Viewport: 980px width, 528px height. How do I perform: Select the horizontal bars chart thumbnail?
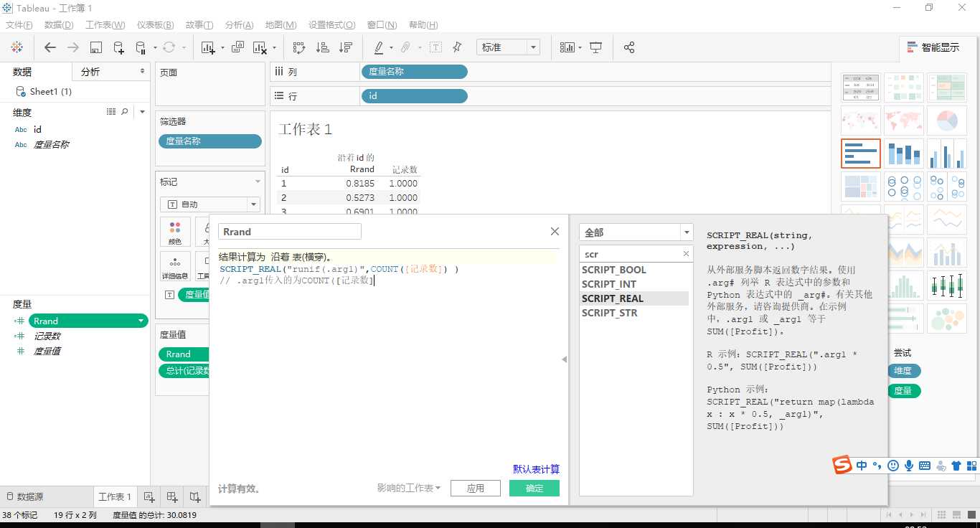(861, 154)
